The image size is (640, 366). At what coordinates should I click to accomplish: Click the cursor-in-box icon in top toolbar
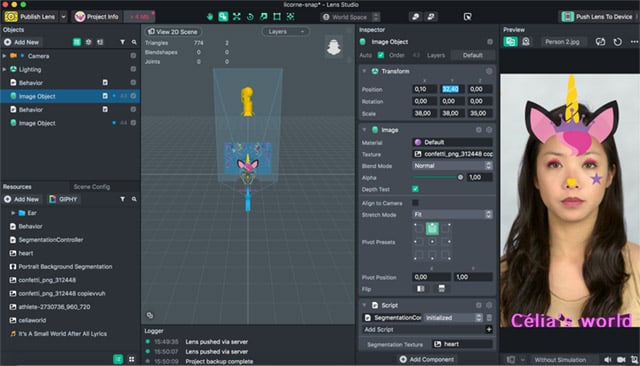pos(468,17)
